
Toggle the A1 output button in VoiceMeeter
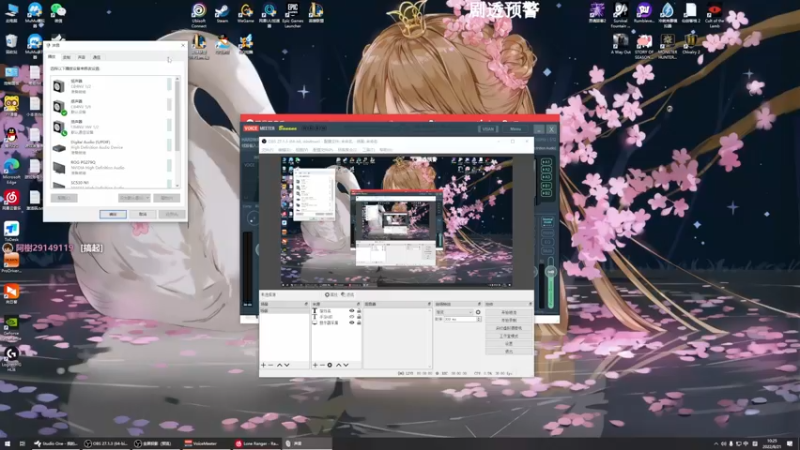(546, 162)
